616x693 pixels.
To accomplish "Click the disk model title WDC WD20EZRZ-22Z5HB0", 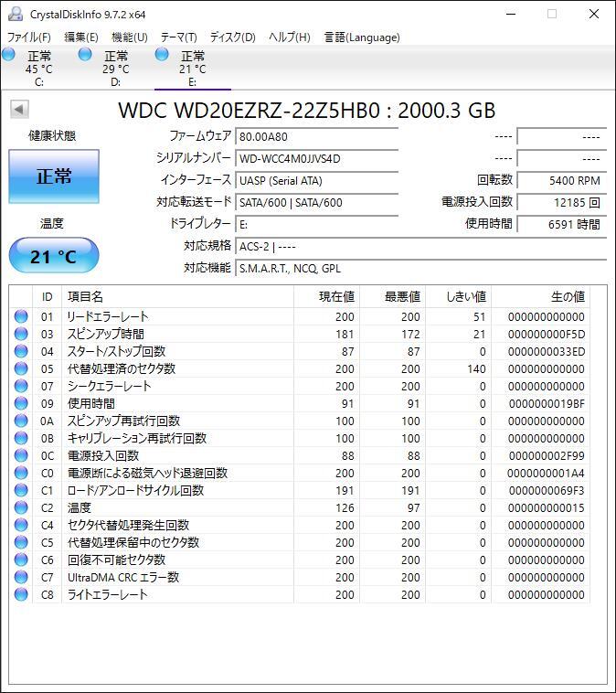I will [x=249, y=110].
